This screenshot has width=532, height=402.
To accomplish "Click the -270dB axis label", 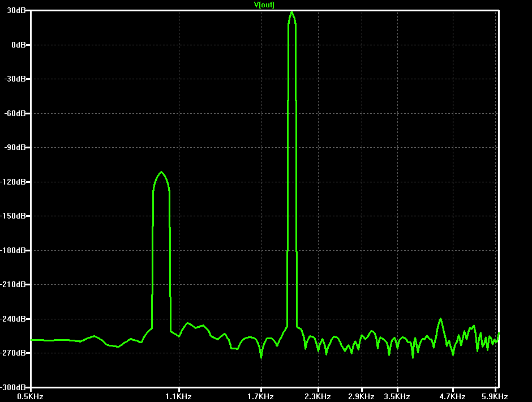I will (x=13, y=353).
